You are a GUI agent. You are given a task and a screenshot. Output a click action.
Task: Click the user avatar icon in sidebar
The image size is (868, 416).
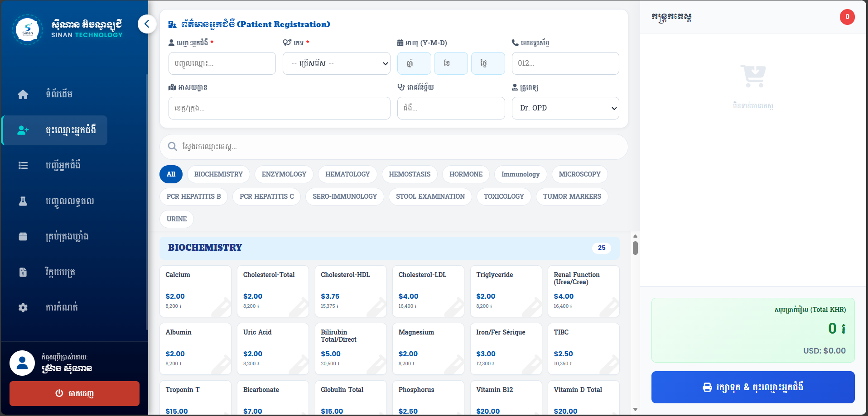point(22,363)
